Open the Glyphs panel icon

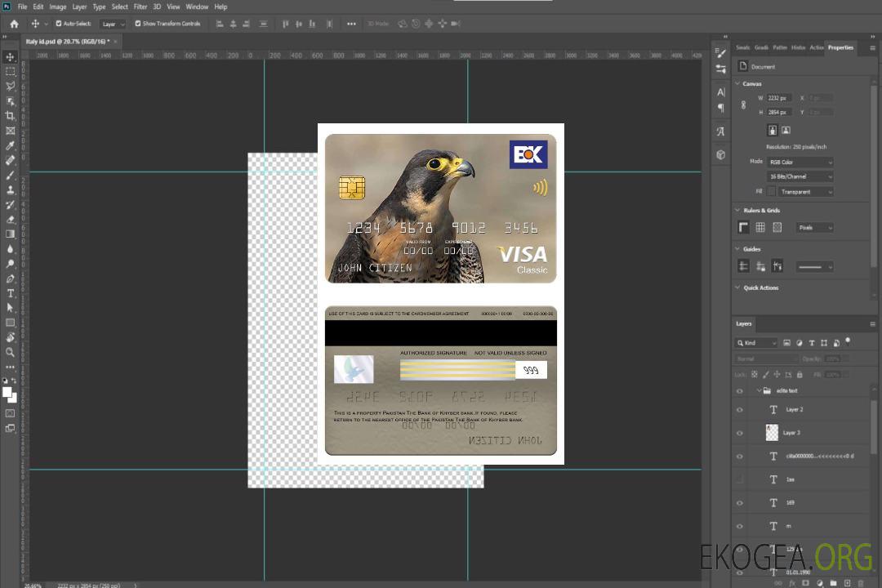tap(721, 131)
